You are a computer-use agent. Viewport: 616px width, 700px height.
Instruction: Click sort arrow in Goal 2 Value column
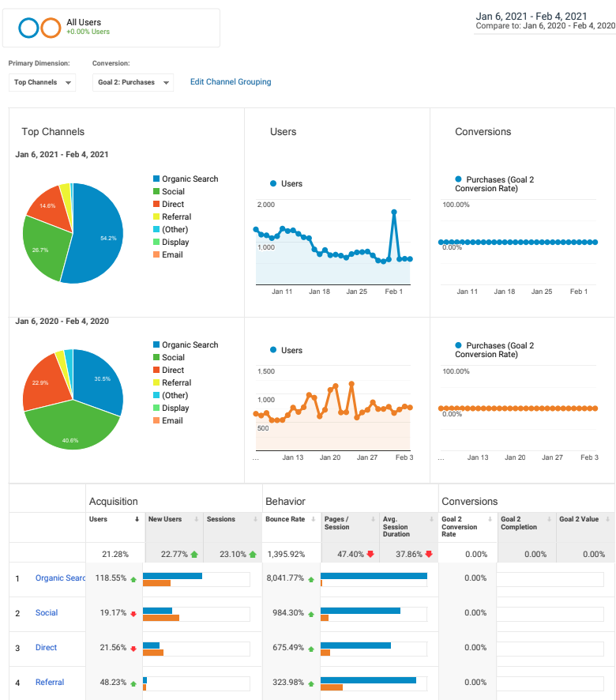[604, 519]
